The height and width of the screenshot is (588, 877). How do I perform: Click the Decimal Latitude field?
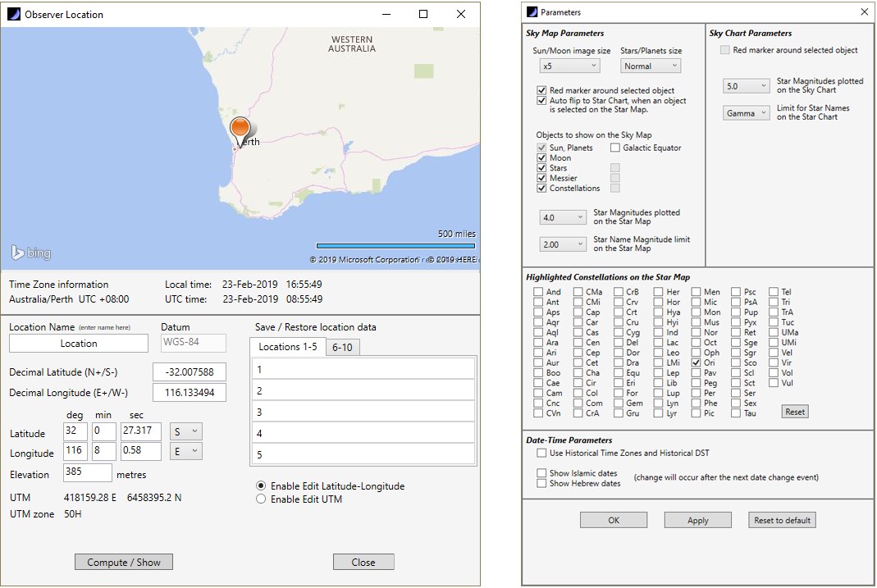click(x=190, y=371)
